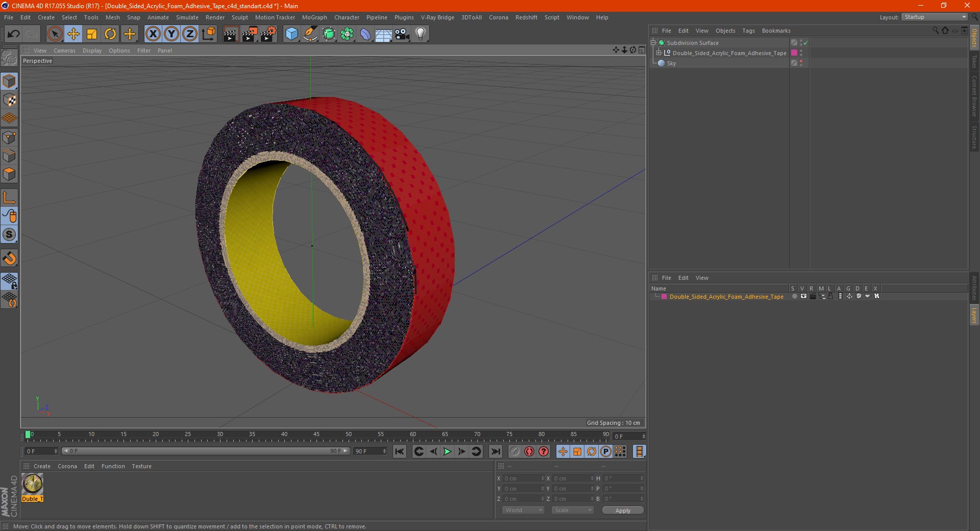Select the Rotate tool in toolbar
This screenshot has height=531, width=980.
(110, 34)
